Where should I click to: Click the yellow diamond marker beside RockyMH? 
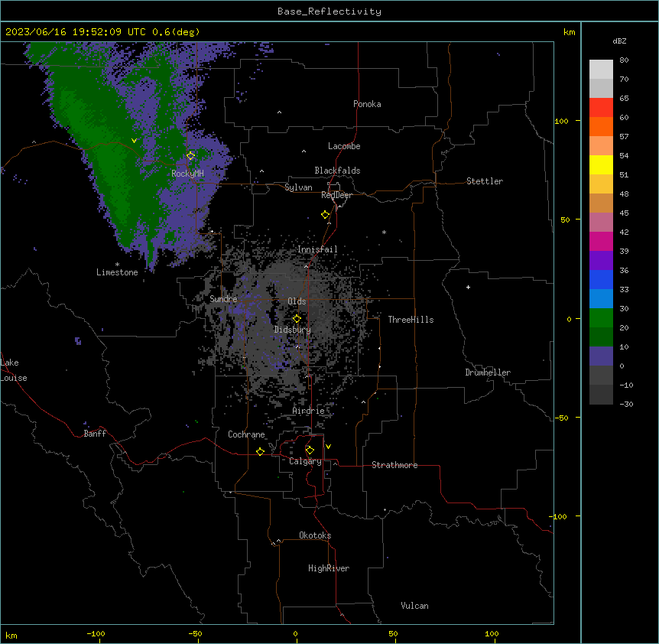tap(191, 156)
